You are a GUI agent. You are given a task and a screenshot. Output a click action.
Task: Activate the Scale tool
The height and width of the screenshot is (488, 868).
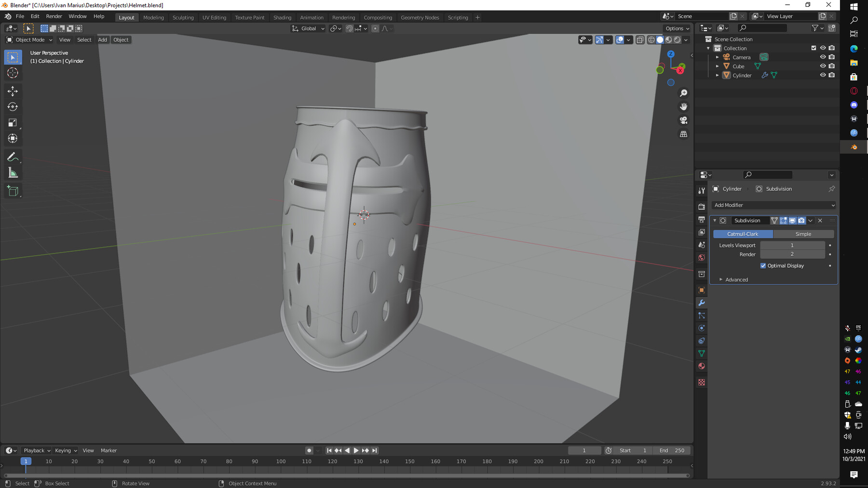(13, 123)
